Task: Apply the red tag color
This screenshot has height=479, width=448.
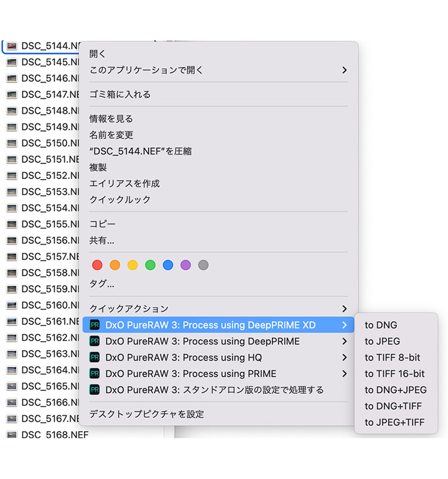Action: click(x=97, y=265)
